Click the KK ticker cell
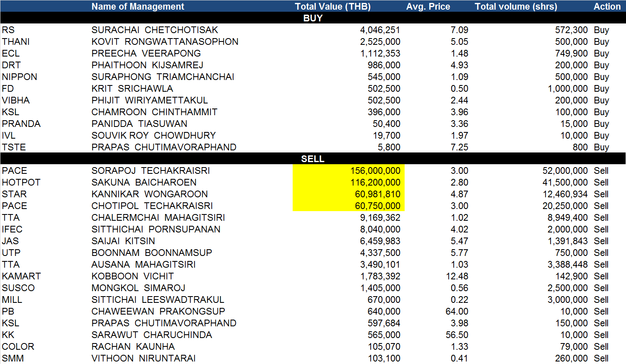The width and height of the screenshot is (626, 364). [x=8, y=335]
